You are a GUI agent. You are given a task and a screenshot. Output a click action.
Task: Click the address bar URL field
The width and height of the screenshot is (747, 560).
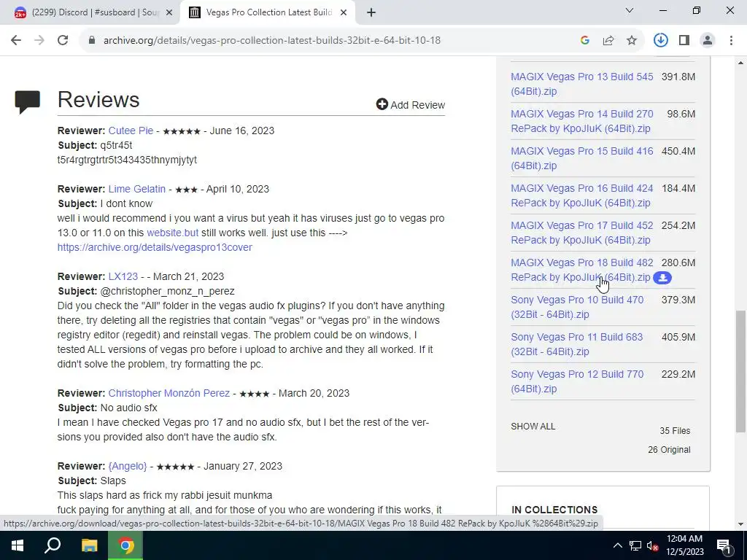(271, 41)
